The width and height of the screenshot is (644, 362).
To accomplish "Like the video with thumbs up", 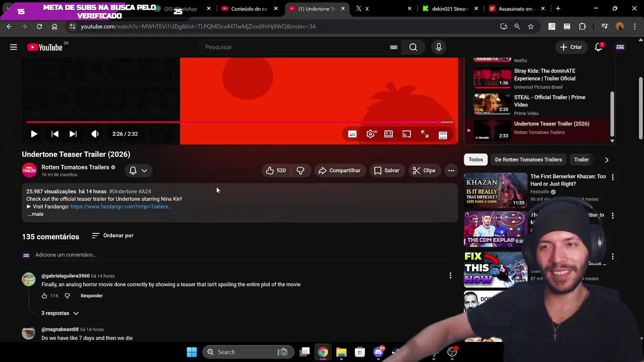I will (276, 170).
